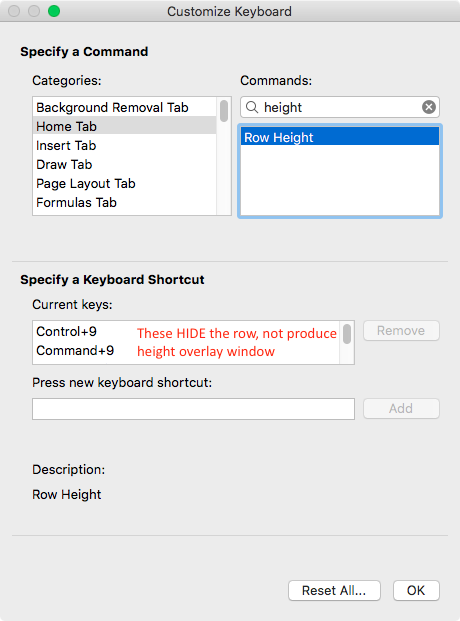Select the Row Height command

pos(340,137)
